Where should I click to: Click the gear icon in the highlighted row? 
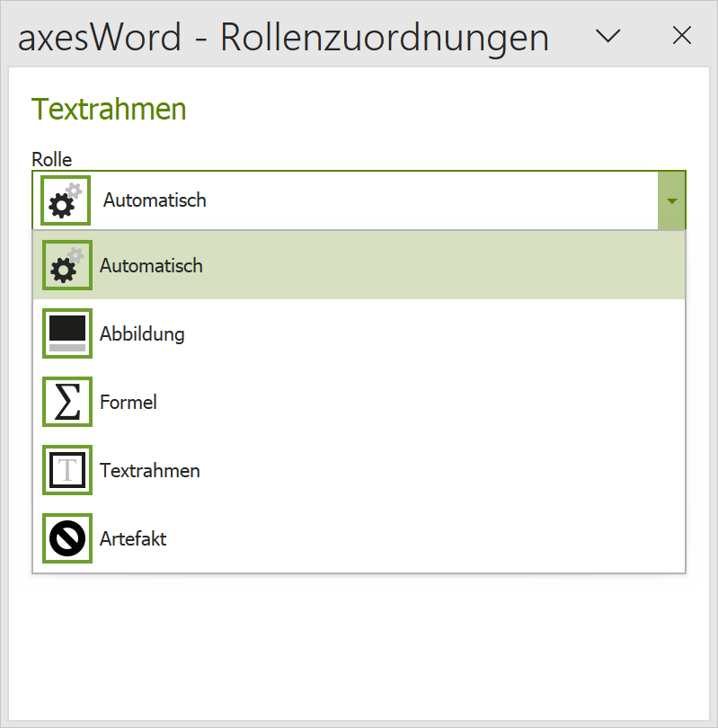point(67,265)
